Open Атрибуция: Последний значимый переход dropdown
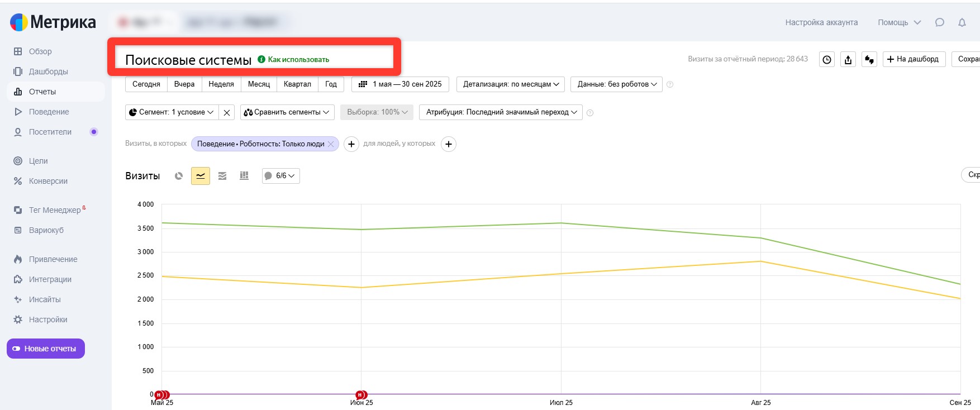Image resolution: width=980 pixels, height=410 pixels. [501, 112]
